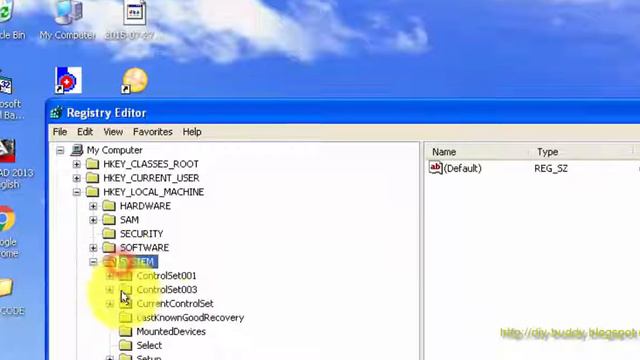Click the HKEY_CURRENT_USER folder icon
The width and height of the screenshot is (640, 360).
click(x=93, y=178)
